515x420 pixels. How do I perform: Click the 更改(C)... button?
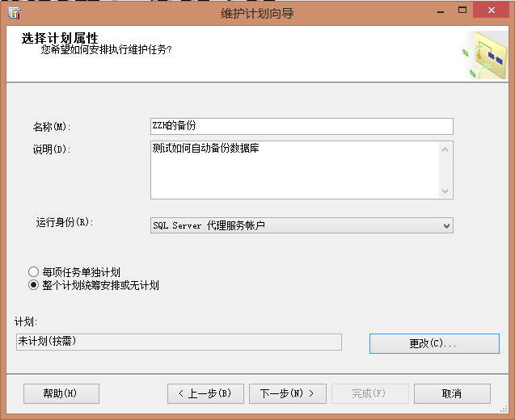tap(434, 343)
